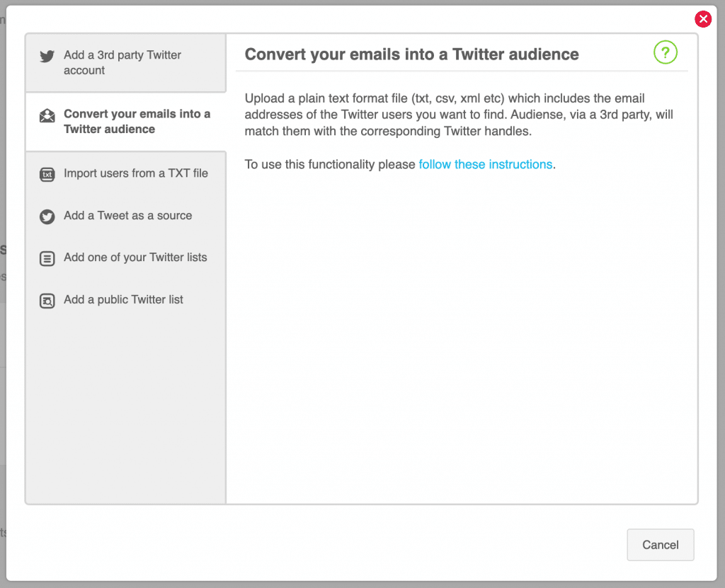Click the circled Twitter icon for Tweet source
Screen dimensions: 725x588
coord(47,217)
